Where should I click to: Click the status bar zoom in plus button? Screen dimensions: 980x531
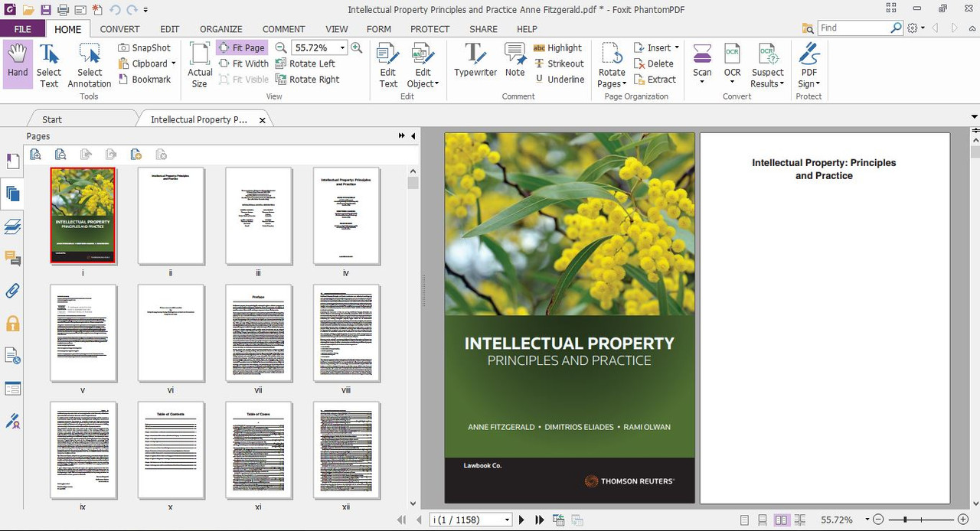pyautogui.click(x=962, y=520)
